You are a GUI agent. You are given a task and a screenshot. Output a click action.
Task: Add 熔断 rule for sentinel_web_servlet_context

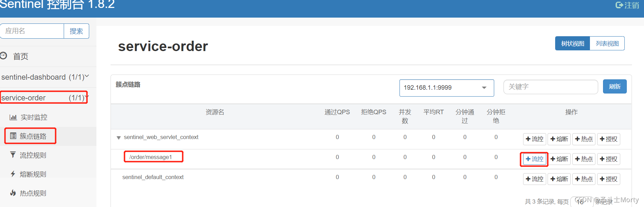[559, 139]
